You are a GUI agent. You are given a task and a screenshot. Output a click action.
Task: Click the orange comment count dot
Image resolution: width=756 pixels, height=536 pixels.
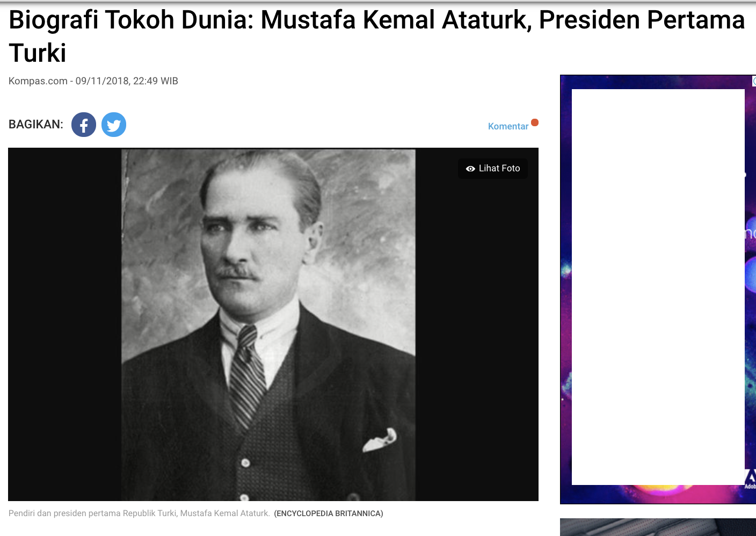[535, 122]
